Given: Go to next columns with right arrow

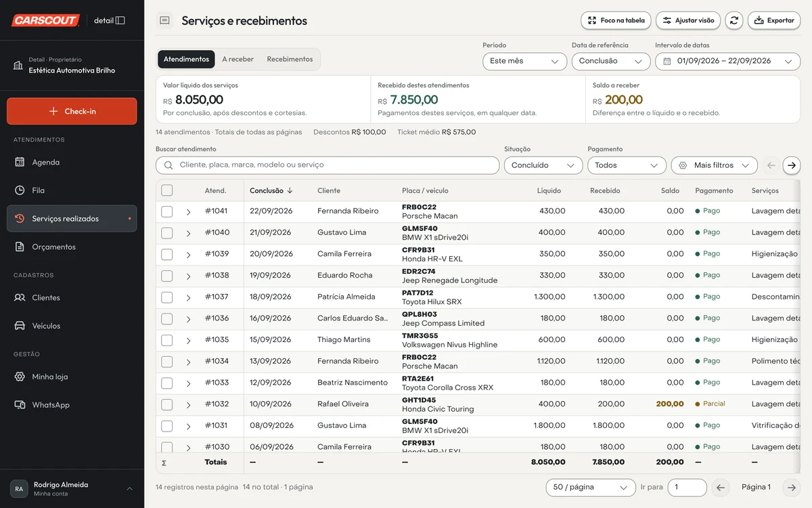Looking at the screenshot, I should (792, 165).
